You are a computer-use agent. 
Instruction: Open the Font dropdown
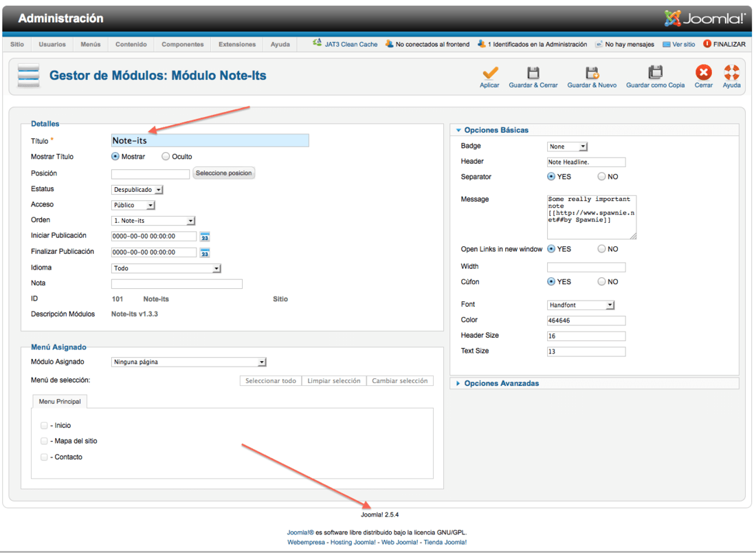click(x=581, y=305)
